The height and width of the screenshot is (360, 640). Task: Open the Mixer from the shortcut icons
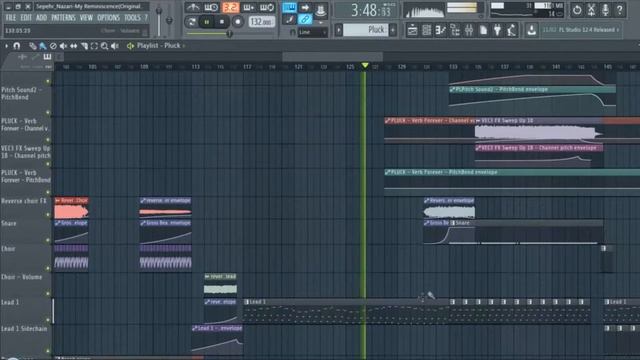point(469,30)
